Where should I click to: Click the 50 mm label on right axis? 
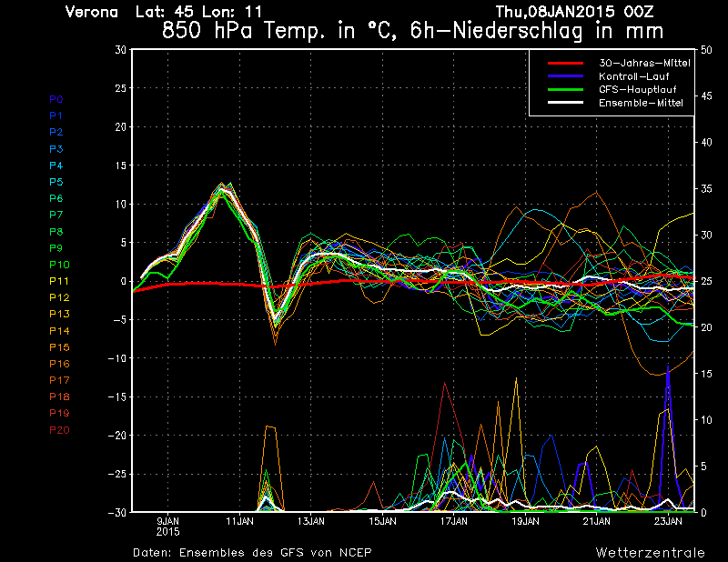[x=705, y=50]
